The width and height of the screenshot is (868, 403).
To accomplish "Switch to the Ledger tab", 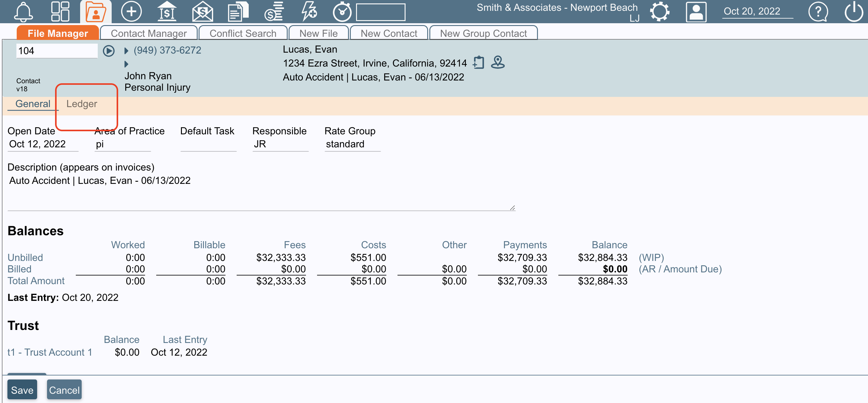I will coord(82,104).
